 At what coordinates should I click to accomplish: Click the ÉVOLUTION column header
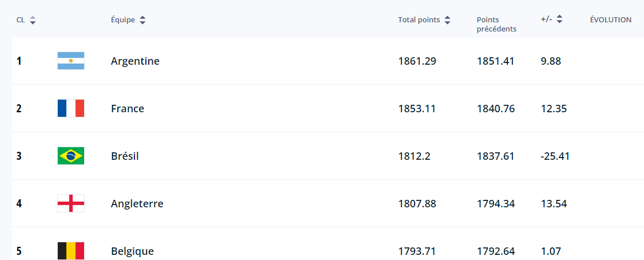coord(611,19)
